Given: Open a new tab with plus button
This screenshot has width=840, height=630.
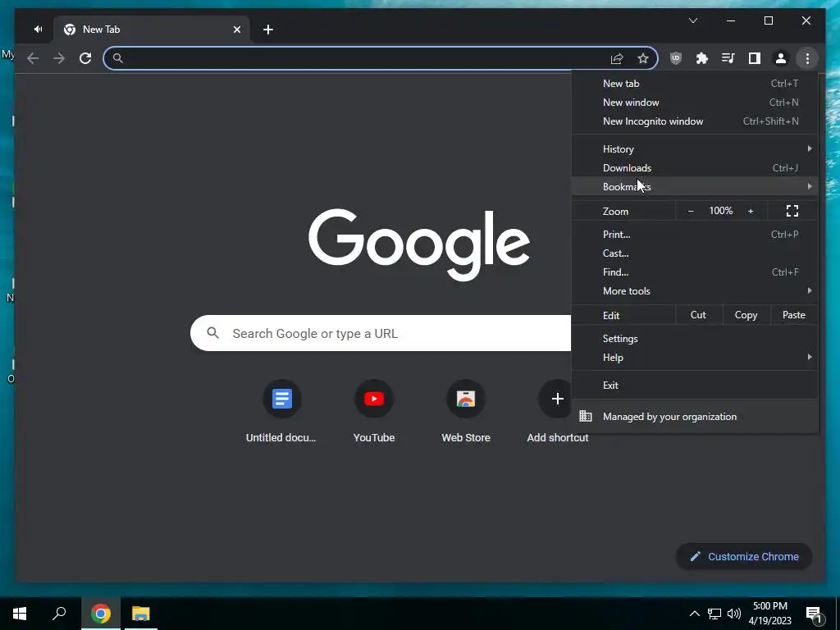Looking at the screenshot, I should [x=268, y=30].
